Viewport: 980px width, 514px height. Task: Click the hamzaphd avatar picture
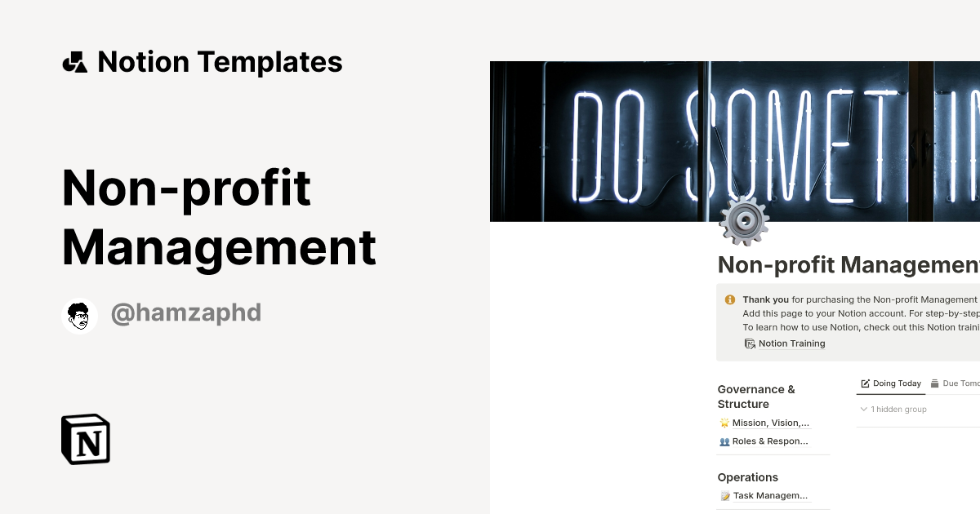80,316
